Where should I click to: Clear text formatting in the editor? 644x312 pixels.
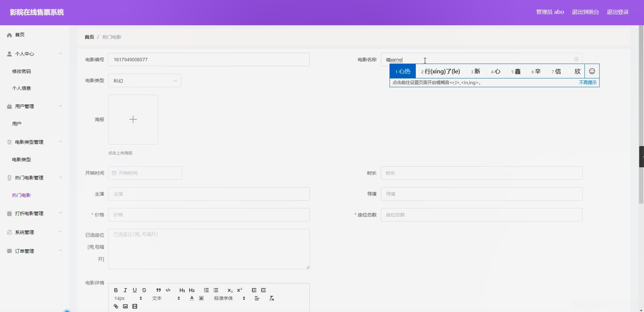[x=272, y=298]
